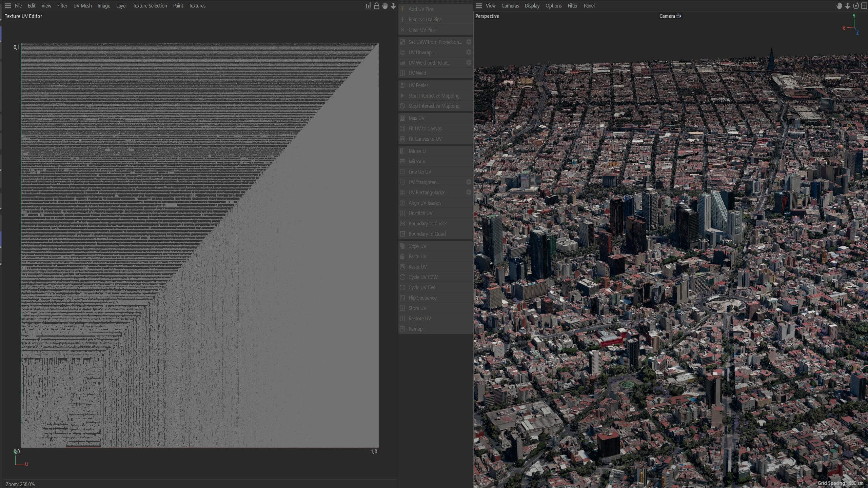Click Cycle UV CCW command
The image size is (868, 488).
(x=435, y=277)
